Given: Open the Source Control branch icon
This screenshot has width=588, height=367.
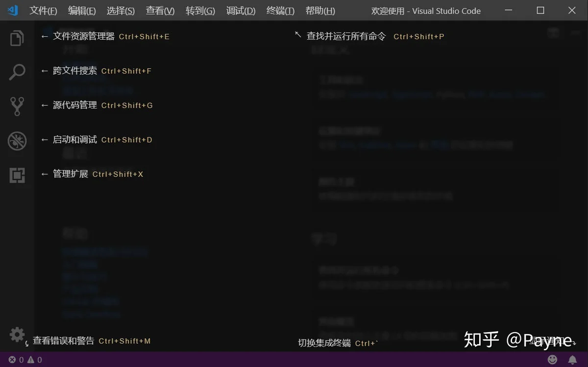Looking at the screenshot, I should click(17, 106).
